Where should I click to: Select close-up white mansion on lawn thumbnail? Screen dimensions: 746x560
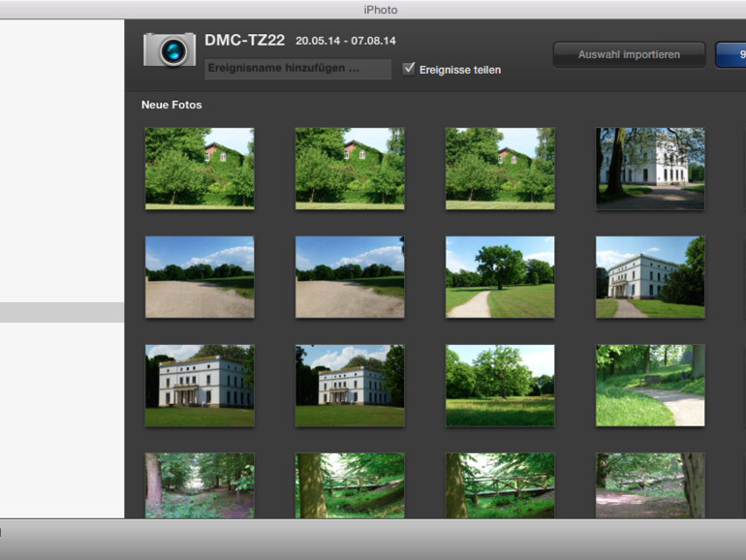coord(200,386)
